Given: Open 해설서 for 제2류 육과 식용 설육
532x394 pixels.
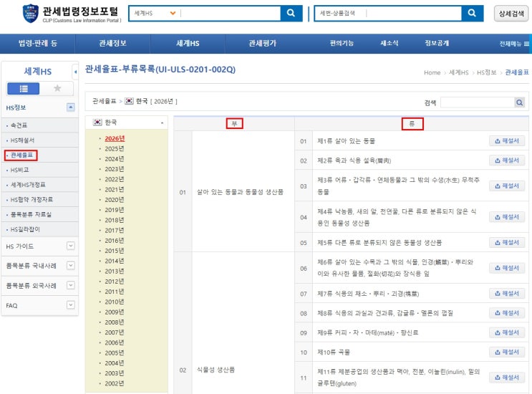Looking at the screenshot, I should pos(507,160).
